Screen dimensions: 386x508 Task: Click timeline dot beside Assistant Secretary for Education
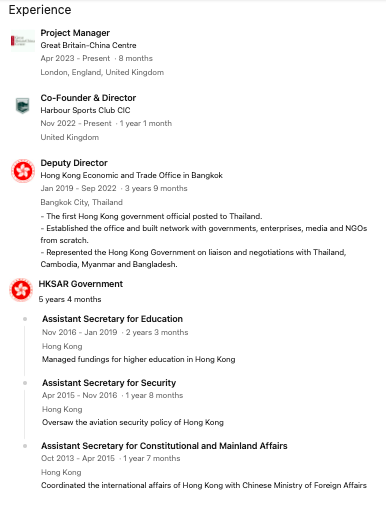(x=25, y=319)
